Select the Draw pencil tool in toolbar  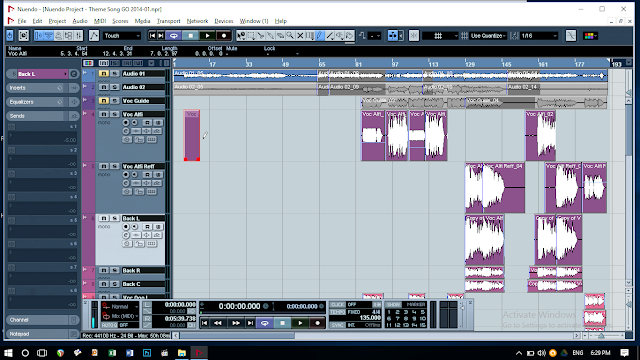[320, 36]
